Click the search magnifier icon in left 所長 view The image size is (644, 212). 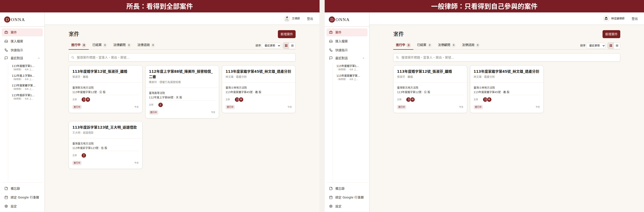pyautogui.click(x=73, y=57)
